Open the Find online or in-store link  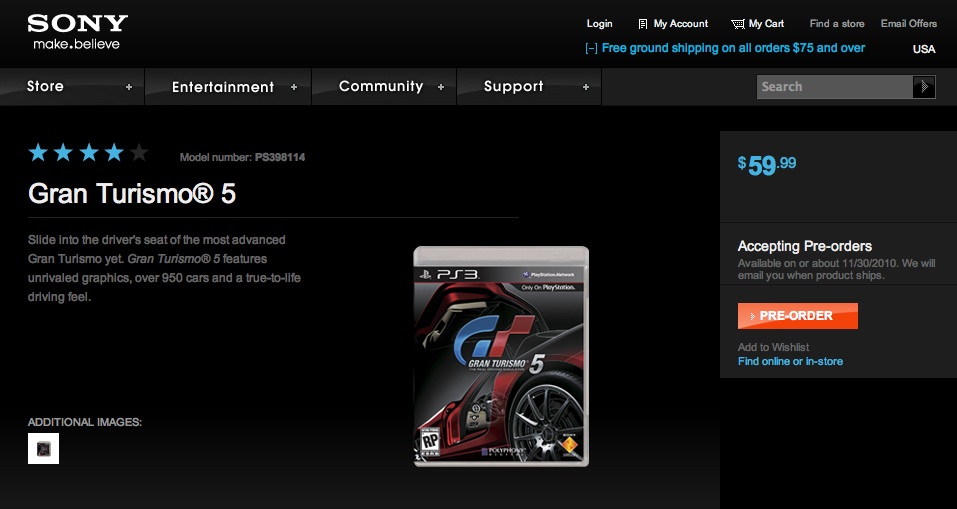coord(790,361)
